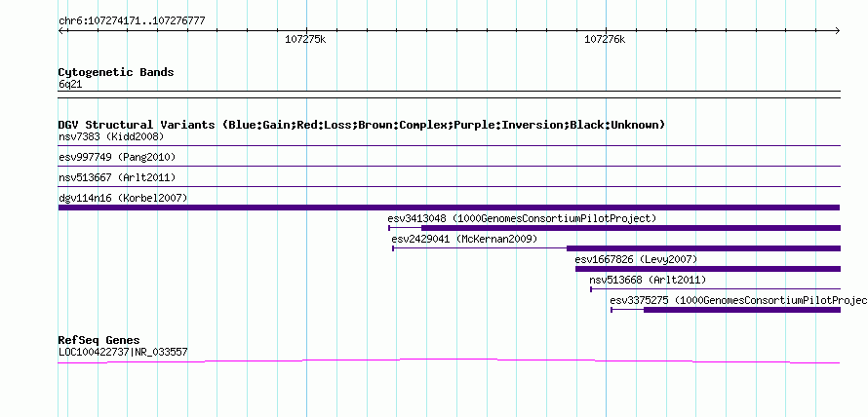Click the nsv513667 (Arlt2011) variant label
The image size is (868, 417).
click(x=117, y=177)
